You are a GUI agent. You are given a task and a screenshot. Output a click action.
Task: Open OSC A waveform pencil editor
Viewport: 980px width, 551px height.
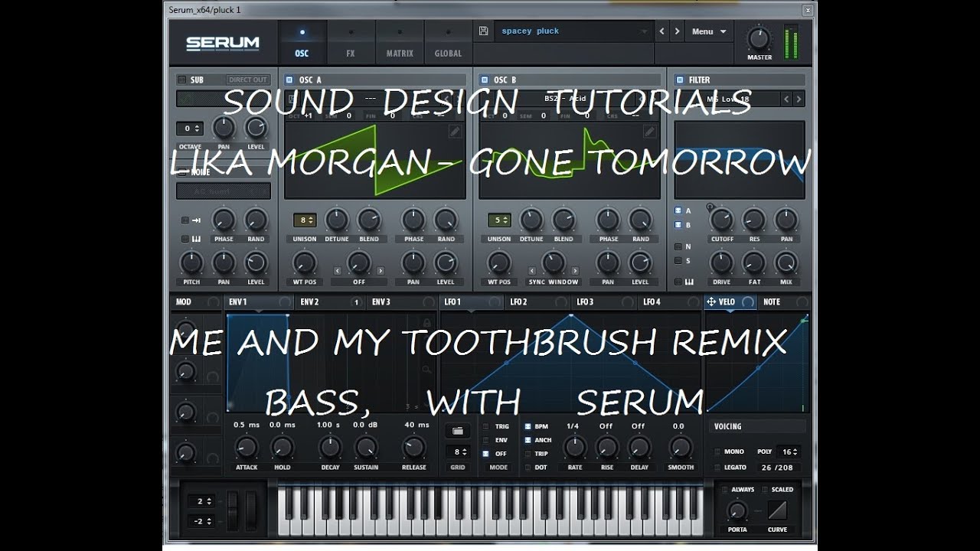[x=455, y=132]
